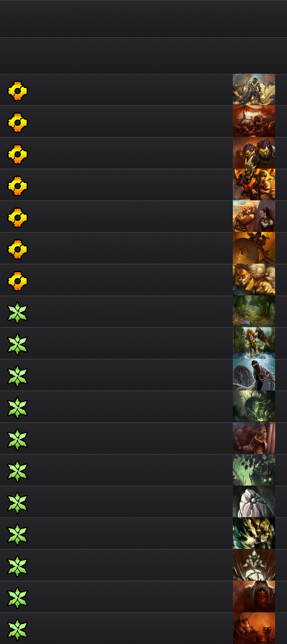Open the sunlit flowery forest thumbnail

(x=254, y=311)
